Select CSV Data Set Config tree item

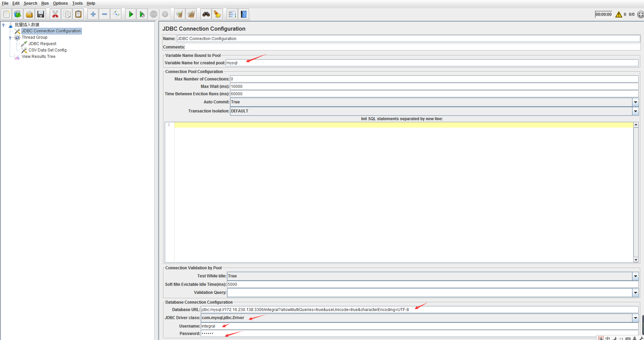(x=47, y=50)
